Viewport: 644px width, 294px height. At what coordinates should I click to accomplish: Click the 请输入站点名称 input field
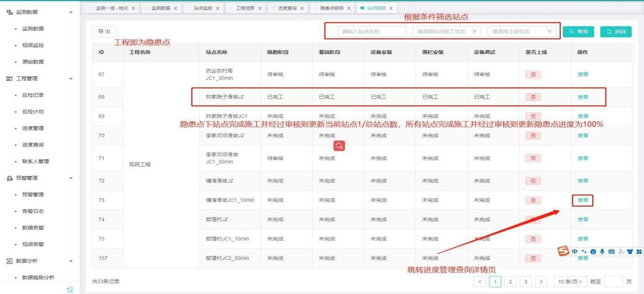[372, 31]
